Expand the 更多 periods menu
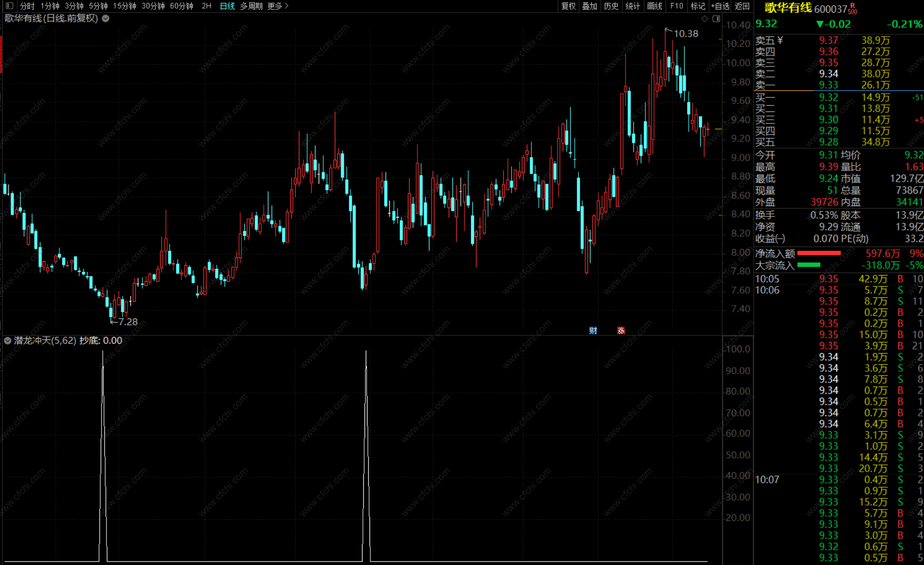Screen dimensions: 924x565 278,6
